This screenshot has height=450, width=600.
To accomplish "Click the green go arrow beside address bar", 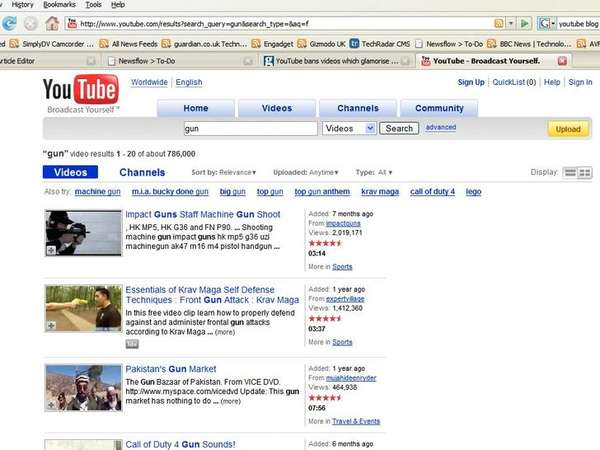I will point(524,23).
